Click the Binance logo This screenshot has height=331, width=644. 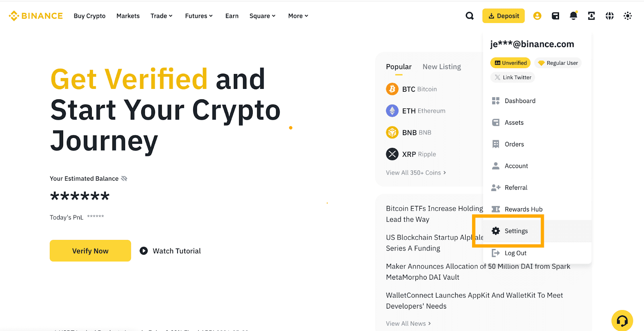[35, 16]
